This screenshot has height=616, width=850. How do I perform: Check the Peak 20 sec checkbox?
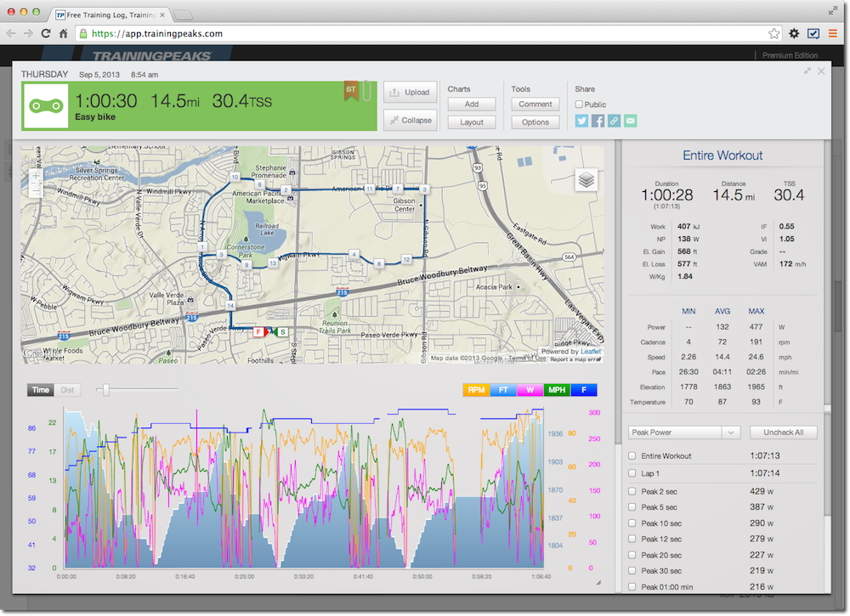coord(632,555)
